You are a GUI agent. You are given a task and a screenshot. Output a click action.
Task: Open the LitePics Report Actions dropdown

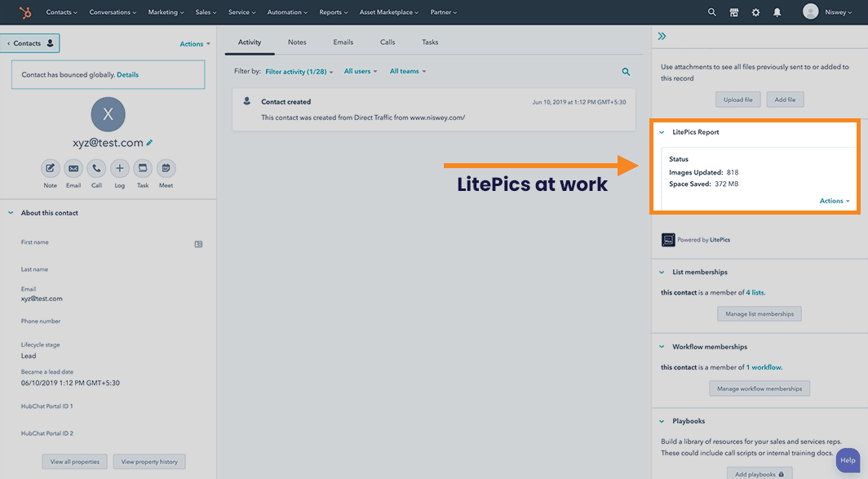tap(835, 201)
